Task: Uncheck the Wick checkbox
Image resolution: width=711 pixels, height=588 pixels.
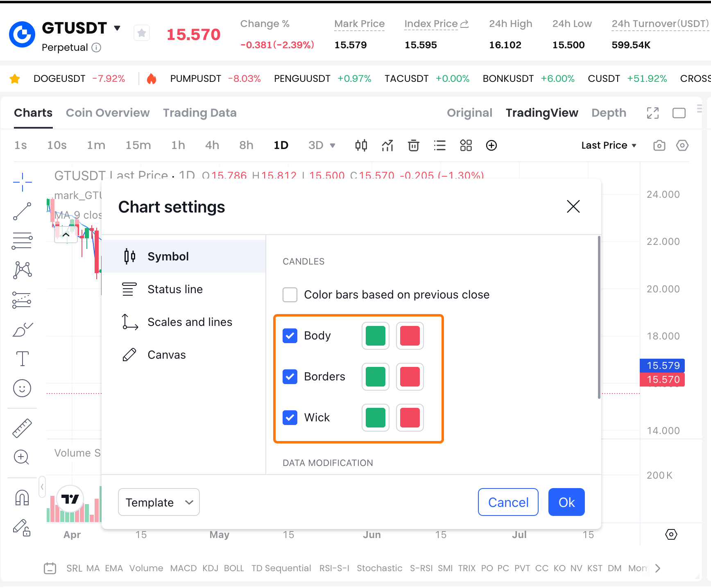Action: (290, 418)
